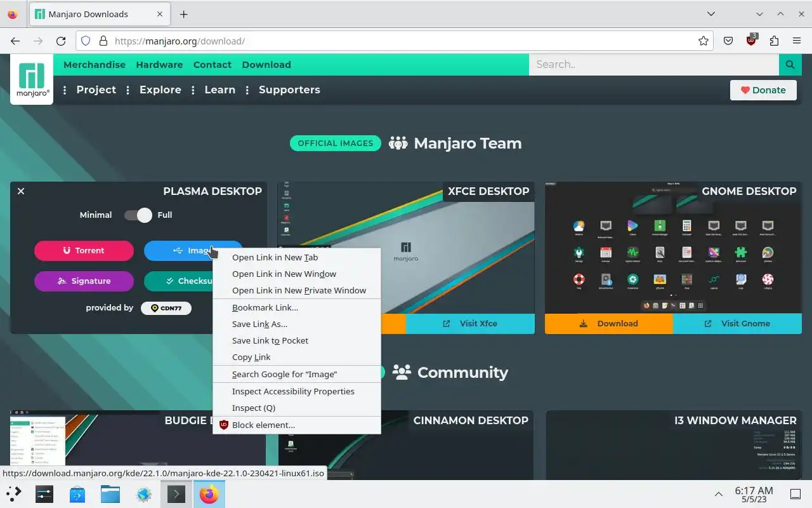Open the Visit Xfce link
This screenshot has height=508, width=812.
(470, 323)
